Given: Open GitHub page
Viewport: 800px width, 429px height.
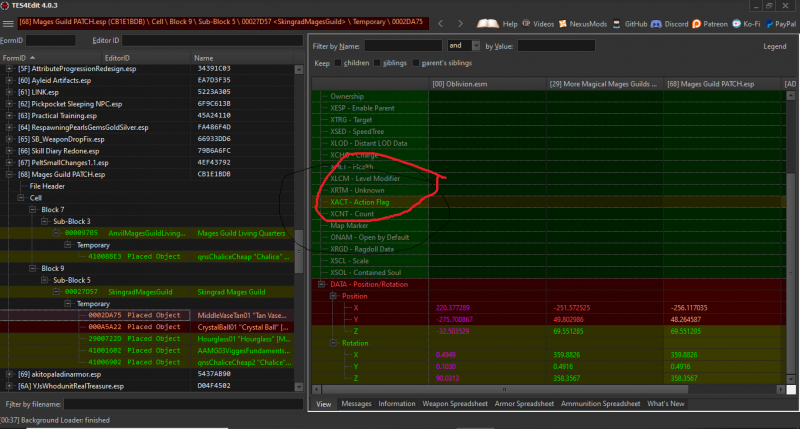Looking at the screenshot, I should click(630, 23).
